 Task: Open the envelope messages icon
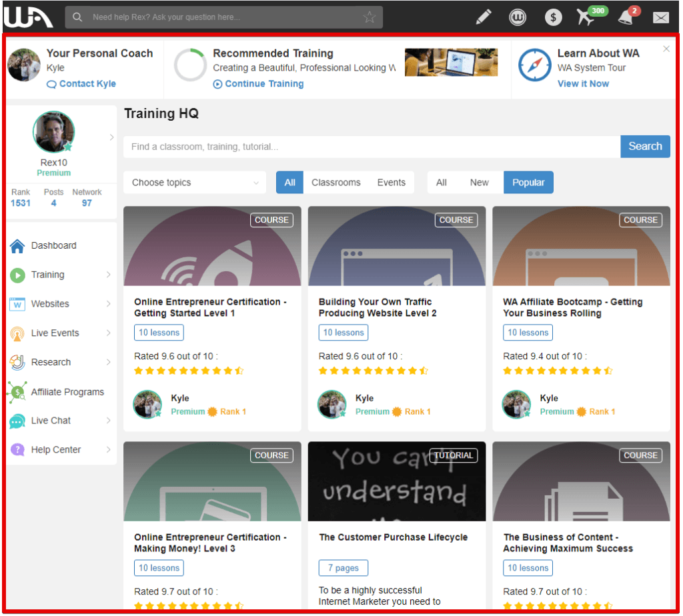[x=661, y=17]
